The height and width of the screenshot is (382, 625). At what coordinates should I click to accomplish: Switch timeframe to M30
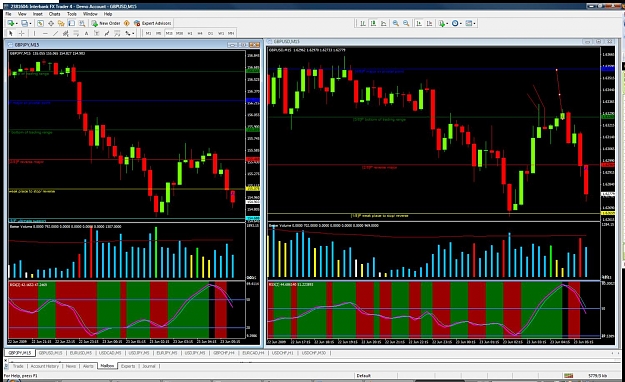(179, 33)
